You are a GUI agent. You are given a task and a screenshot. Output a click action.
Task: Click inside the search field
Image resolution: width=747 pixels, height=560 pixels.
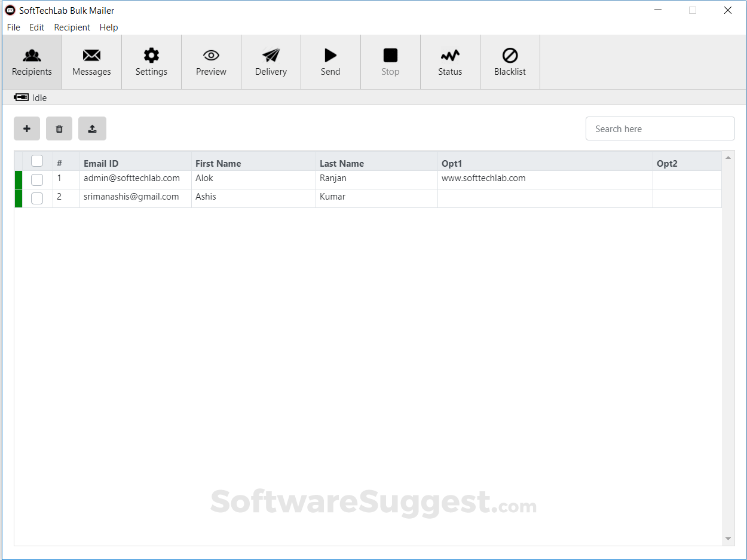tap(660, 128)
